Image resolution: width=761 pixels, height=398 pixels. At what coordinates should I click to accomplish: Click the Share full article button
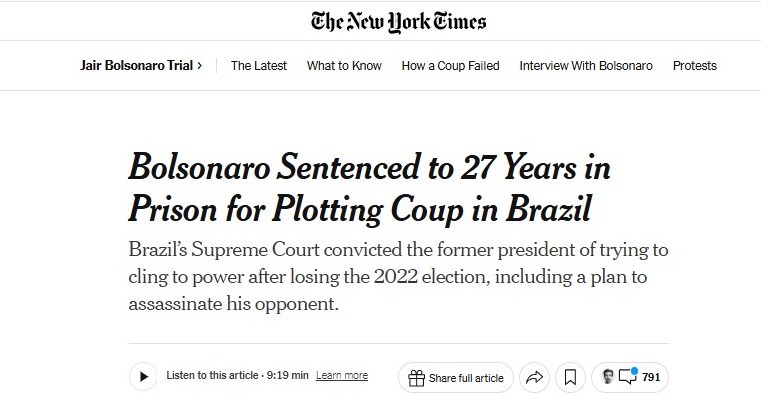pyautogui.click(x=456, y=377)
